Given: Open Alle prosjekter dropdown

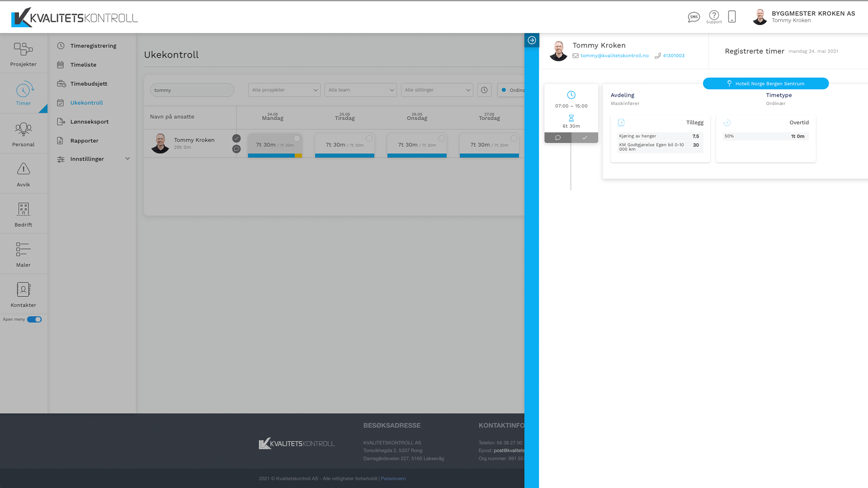Looking at the screenshot, I should tap(284, 90).
